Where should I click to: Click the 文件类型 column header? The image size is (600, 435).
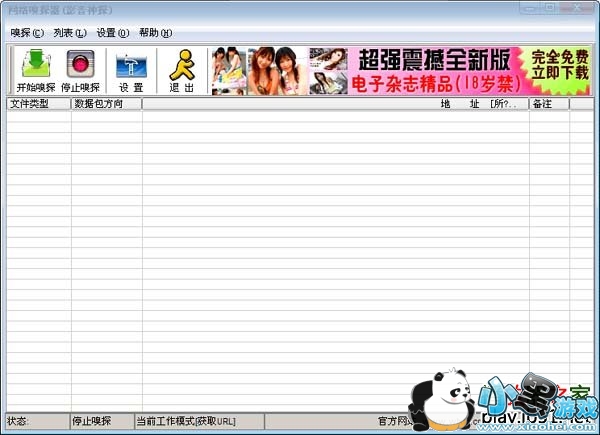pyautogui.click(x=39, y=104)
